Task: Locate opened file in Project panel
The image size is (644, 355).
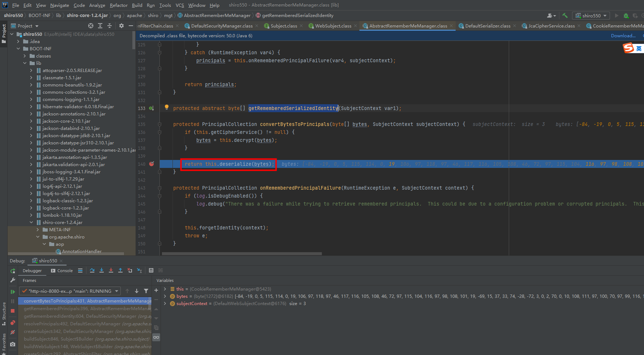Action: 91,26
